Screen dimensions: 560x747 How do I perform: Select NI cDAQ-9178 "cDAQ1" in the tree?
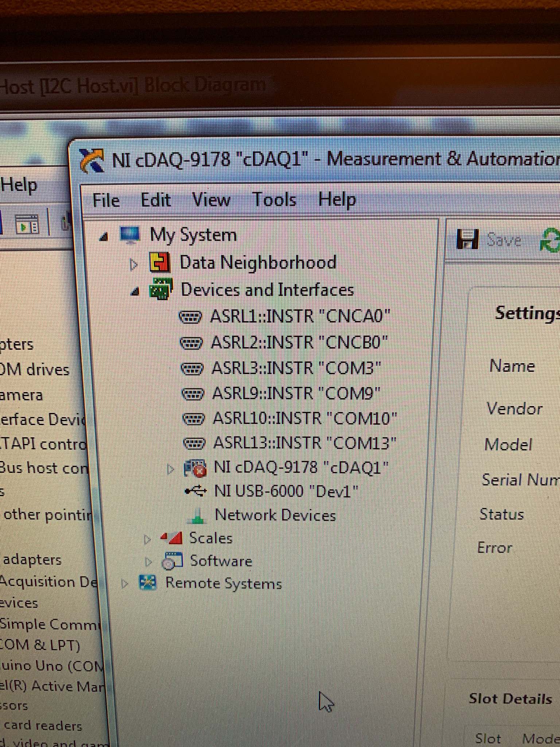point(302,468)
